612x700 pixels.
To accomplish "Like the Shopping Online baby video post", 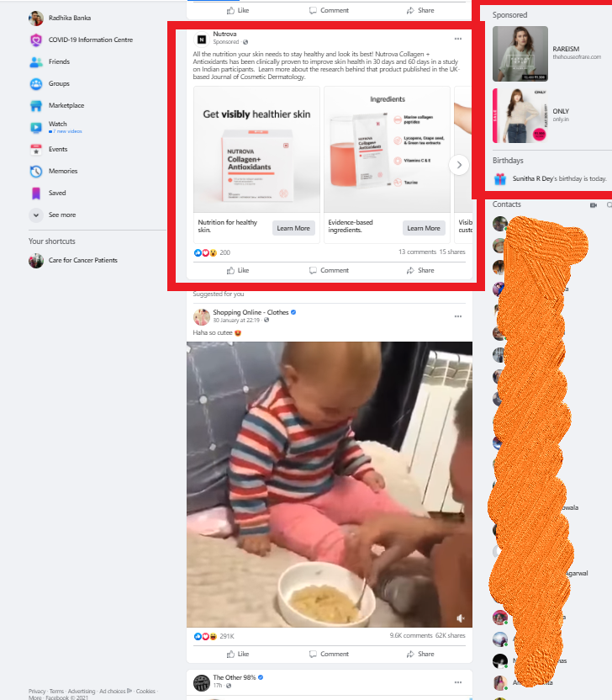I will tap(238, 654).
